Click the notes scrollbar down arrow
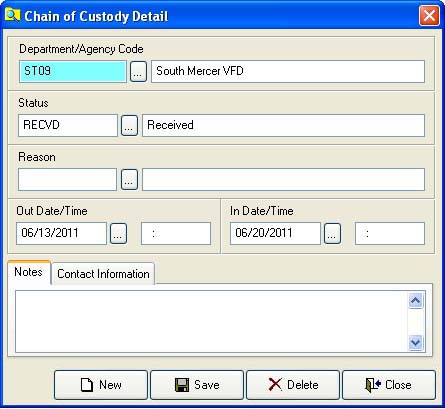This screenshot has width=445, height=409. tap(415, 342)
